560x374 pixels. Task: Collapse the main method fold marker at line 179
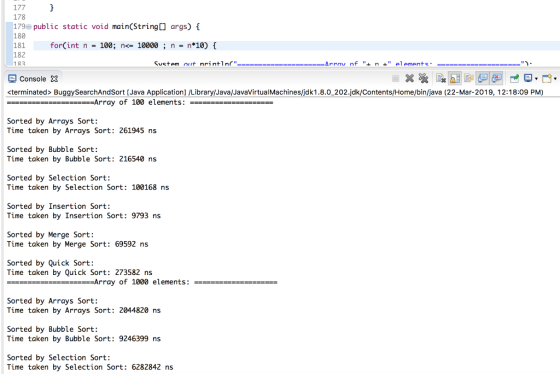coord(29,27)
